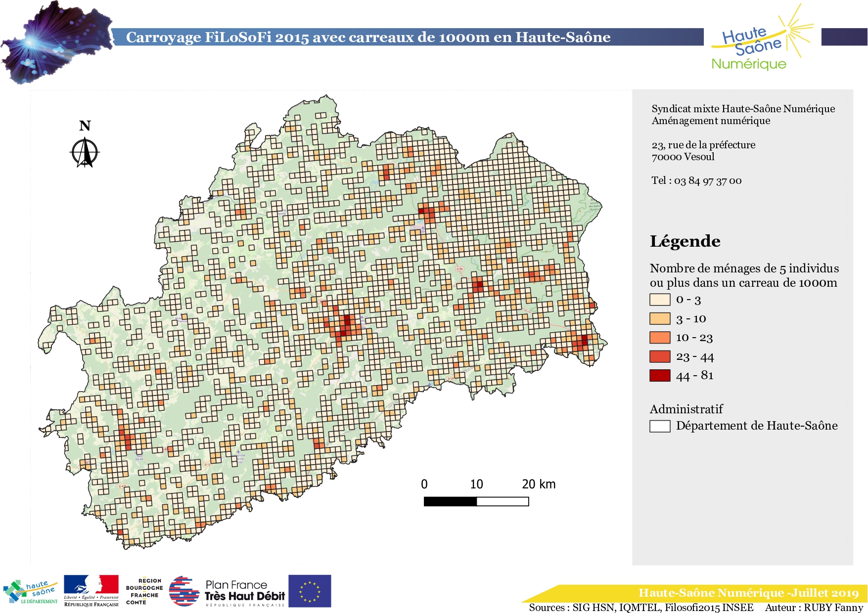Click the European Union flag logo
868x613 pixels.
click(x=310, y=591)
